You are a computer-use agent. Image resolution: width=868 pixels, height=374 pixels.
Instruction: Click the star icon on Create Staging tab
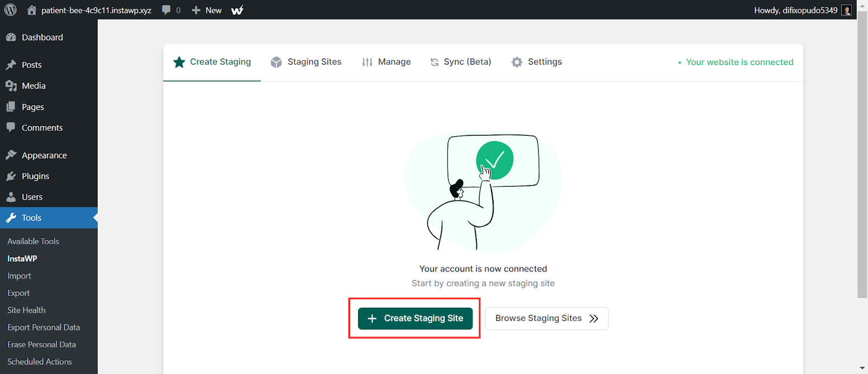179,62
